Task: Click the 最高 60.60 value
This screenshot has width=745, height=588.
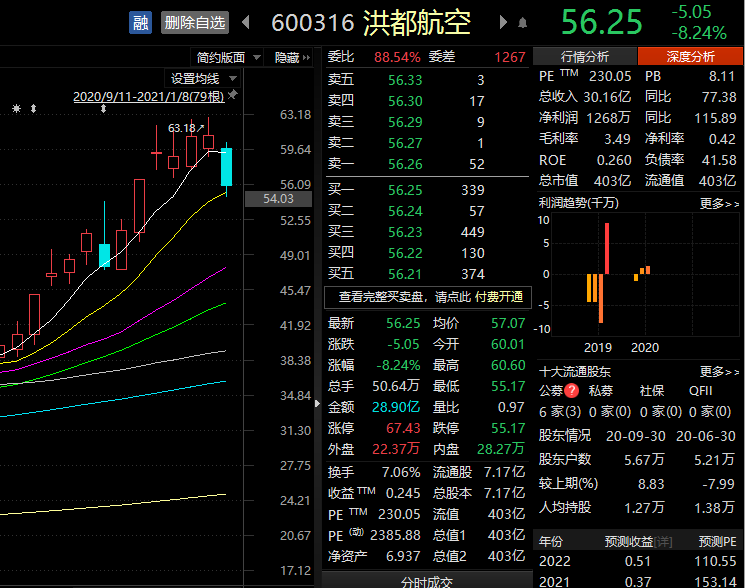Action: pyautogui.click(x=508, y=365)
